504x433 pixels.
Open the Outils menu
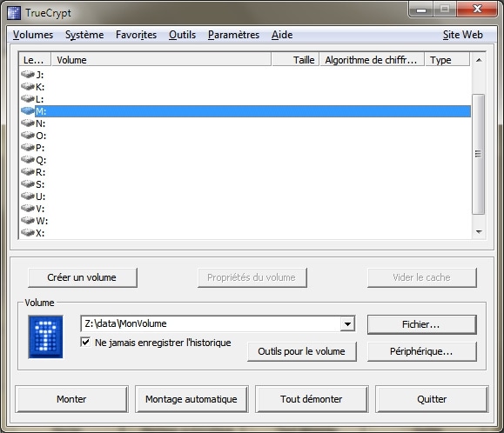182,35
